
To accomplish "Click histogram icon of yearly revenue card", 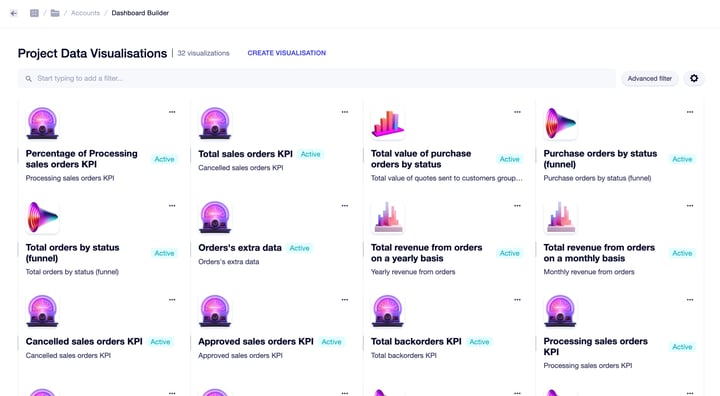I will point(388,217).
